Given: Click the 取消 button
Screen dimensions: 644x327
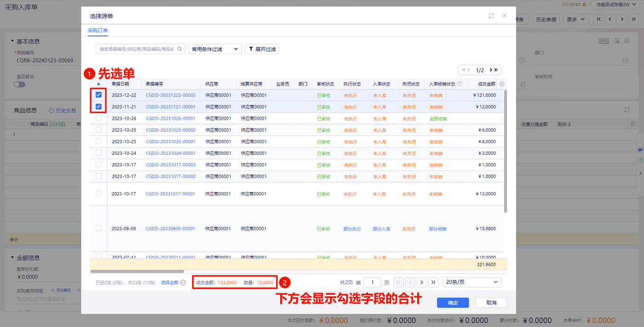Looking at the screenshot, I should pyautogui.click(x=492, y=303).
